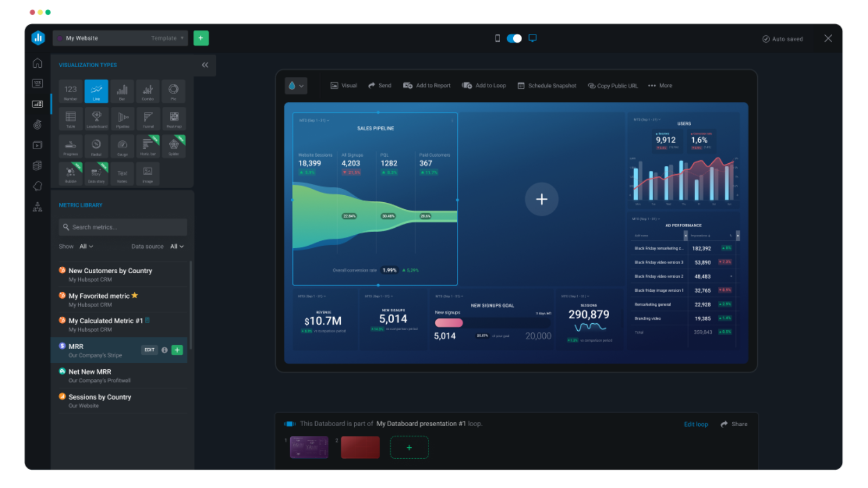The width and height of the screenshot is (868, 488).
Task: Click Add to Loop
Action: pyautogui.click(x=484, y=86)
